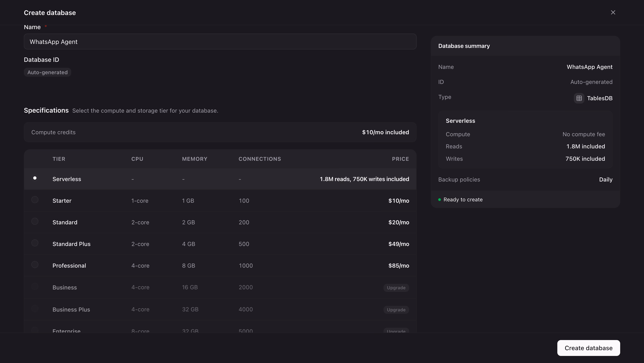Image resolution: width=644 pixels, height=363 pixels.
Task: Click the 8 GB memory cell
Action: pyautogui.click(x=189, y=266)
